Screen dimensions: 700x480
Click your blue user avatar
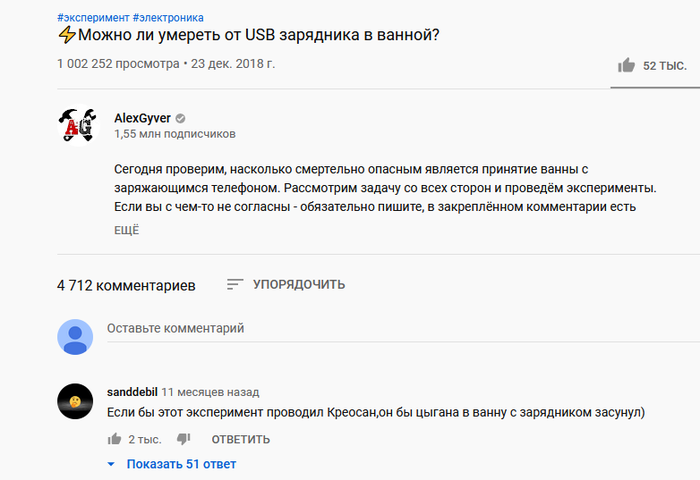pos(75,337)
